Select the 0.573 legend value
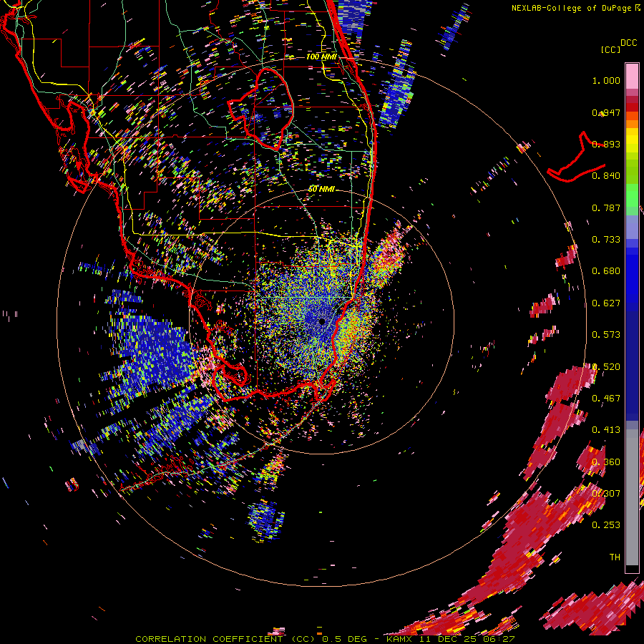Viewport: 644px width, 644px height. click(606, 335)
